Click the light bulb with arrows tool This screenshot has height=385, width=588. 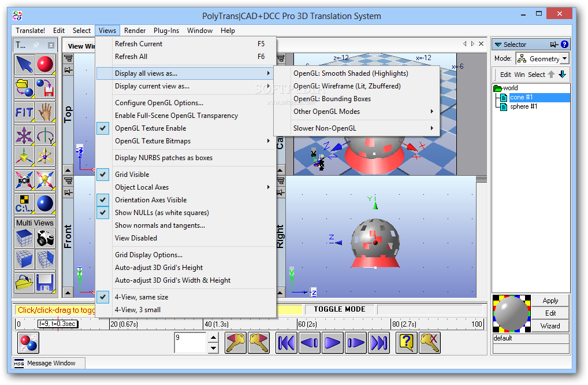click(46, 180)
